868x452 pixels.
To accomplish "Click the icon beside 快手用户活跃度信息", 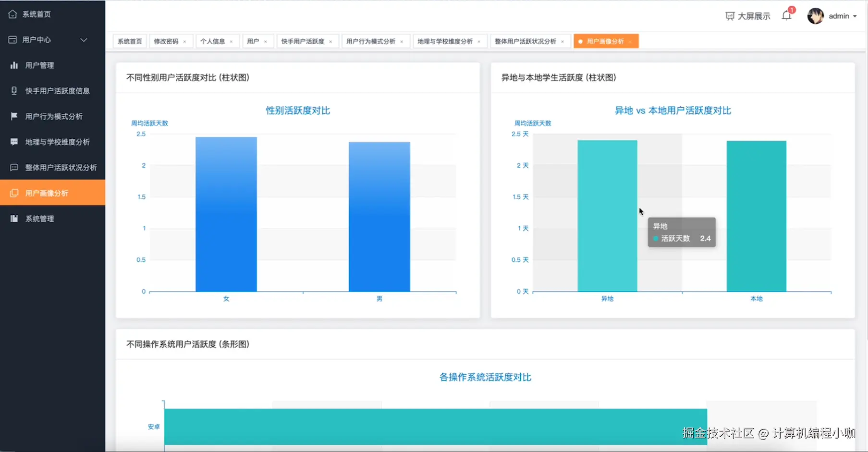I will click(14, 90).
